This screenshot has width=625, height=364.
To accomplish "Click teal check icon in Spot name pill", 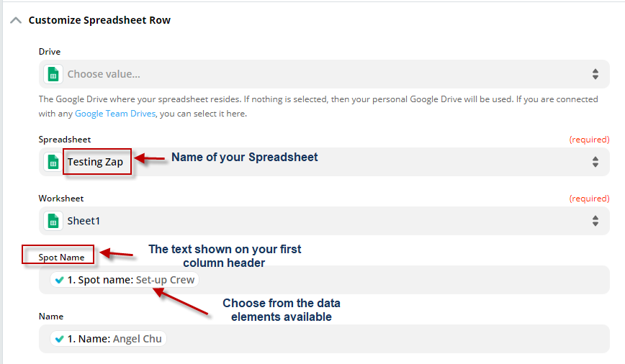I will 60,280.
